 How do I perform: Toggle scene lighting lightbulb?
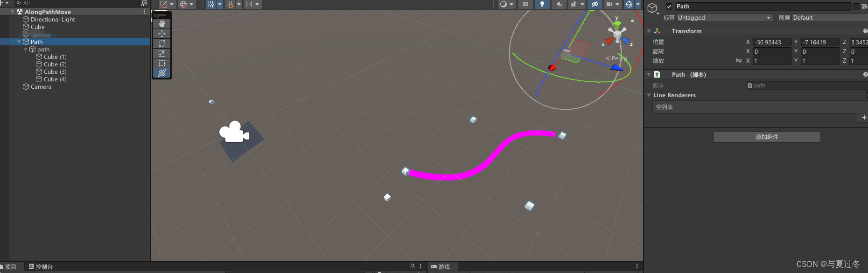click(x=542, y=4)
